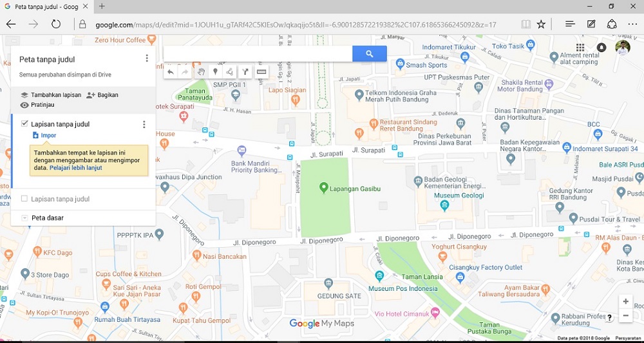Open the layer options three-dot menu
The width and height of the screenshot is (644, 343).
click(144, 124)
